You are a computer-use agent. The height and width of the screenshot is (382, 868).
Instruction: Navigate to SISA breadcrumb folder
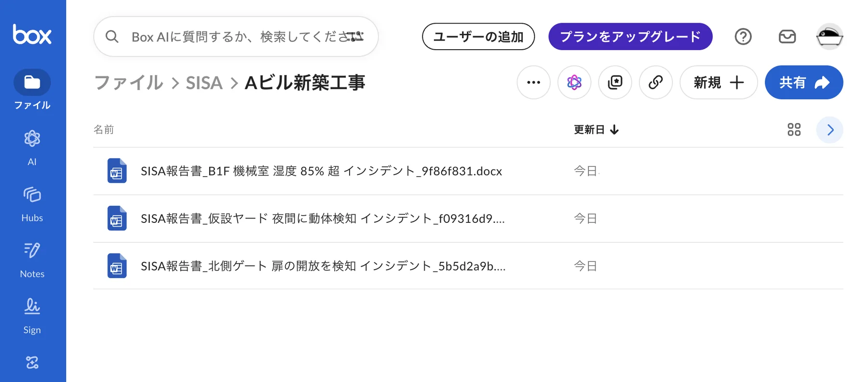[x=204, y=83]
